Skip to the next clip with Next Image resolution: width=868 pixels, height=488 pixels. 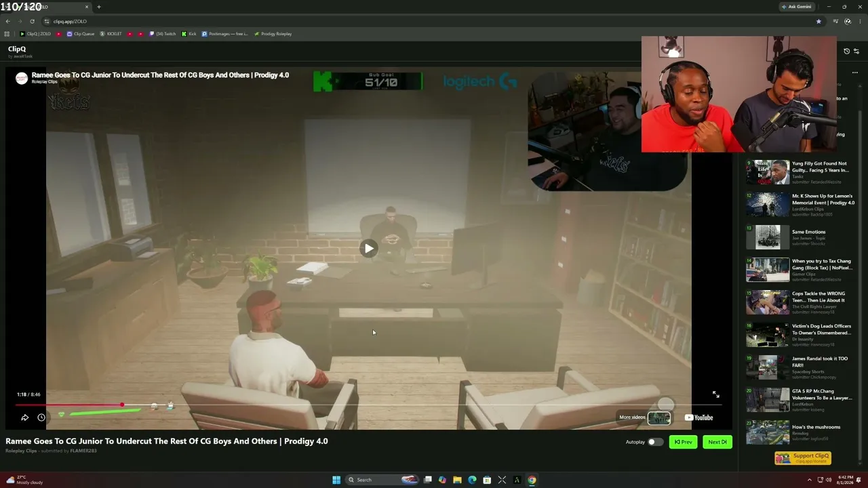click(x=717, y=442)
